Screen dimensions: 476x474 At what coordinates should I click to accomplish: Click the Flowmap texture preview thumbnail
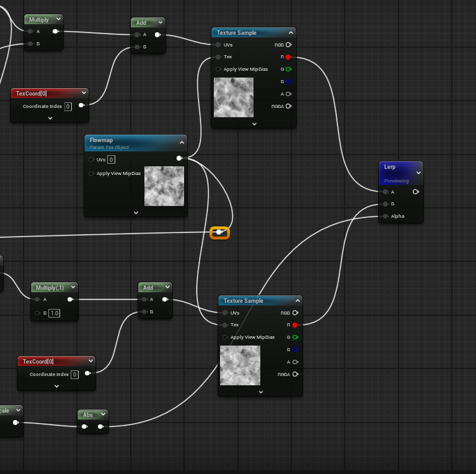pos(164,186)
